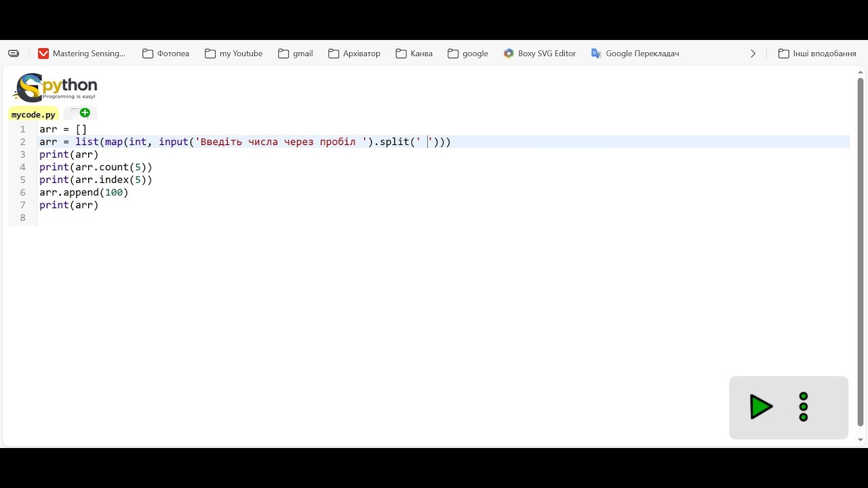Click the tab groups icon in the bookmarks bar
The height and width of the screenshot is (488, 868).
(x=14, y=54)
